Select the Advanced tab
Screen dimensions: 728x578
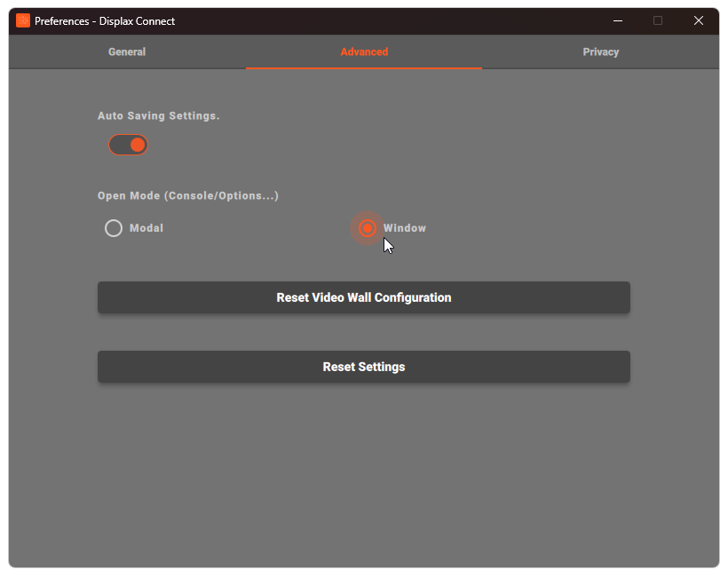click(364, 51)
